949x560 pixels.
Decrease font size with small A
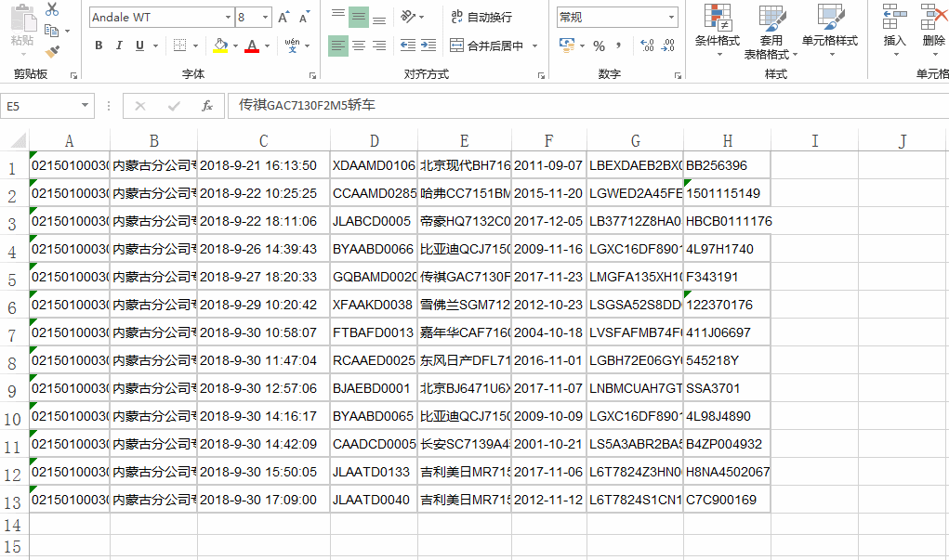[304, 17]
